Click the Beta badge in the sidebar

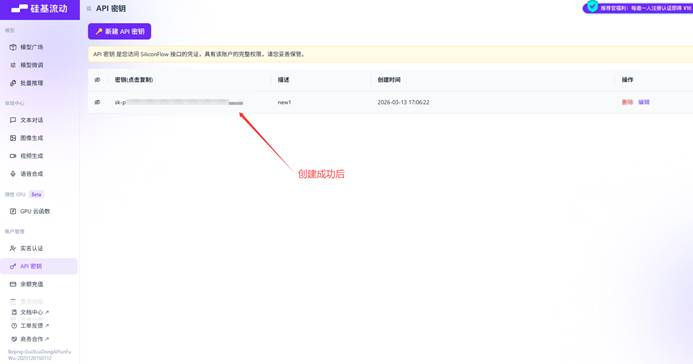pyautogui.click(x=36, y=194)
